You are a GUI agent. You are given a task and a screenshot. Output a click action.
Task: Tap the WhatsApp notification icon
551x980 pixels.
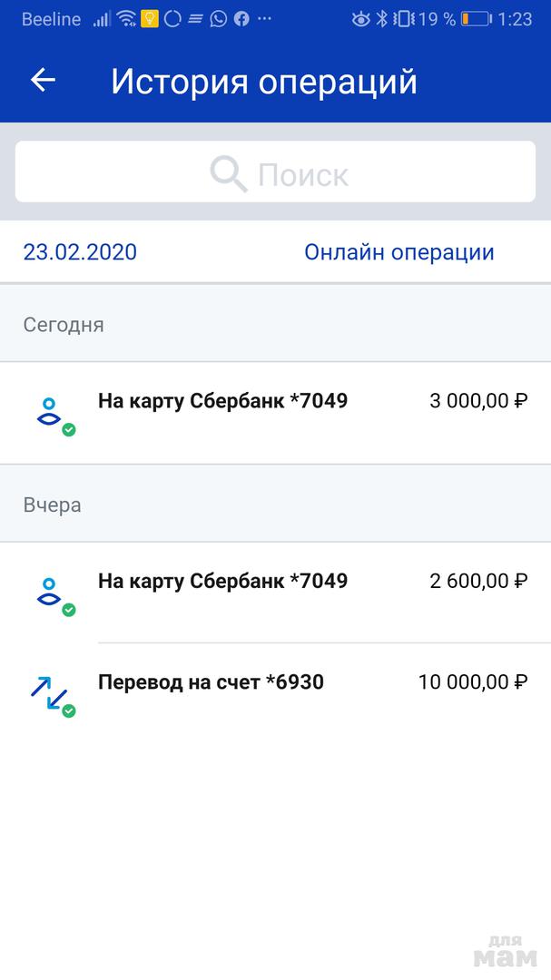(218, 19)
